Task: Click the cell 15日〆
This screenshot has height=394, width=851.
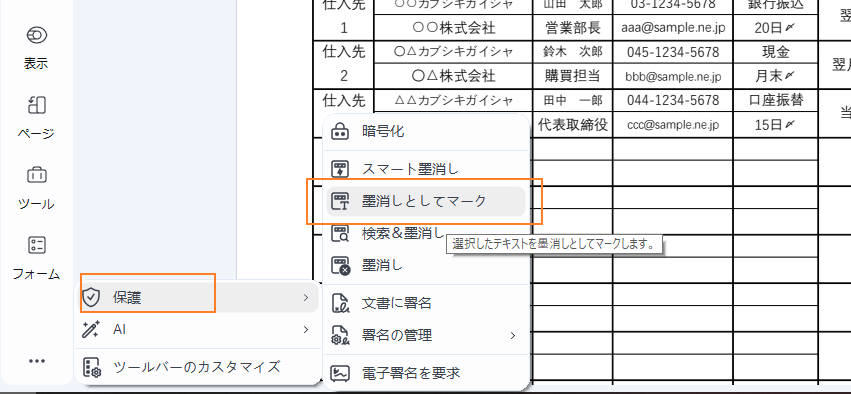Action: click(x=776, y=125)
